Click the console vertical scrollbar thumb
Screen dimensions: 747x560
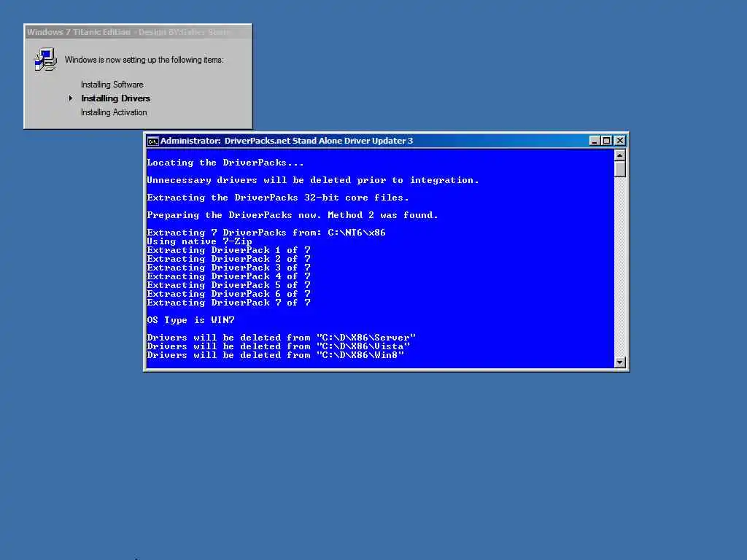(x=619, y=169)
